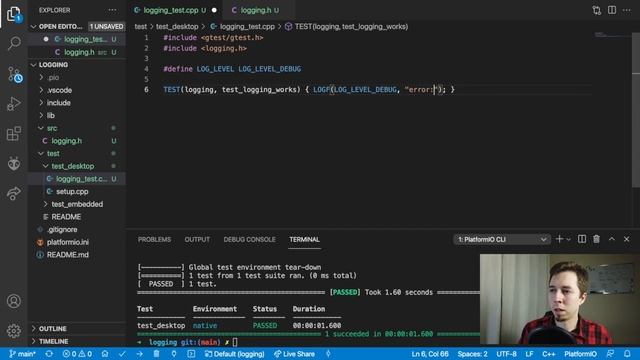Click the feedback icon in status bar
Image resolution: width=640 pixels, height=360 pixels.
610,354
